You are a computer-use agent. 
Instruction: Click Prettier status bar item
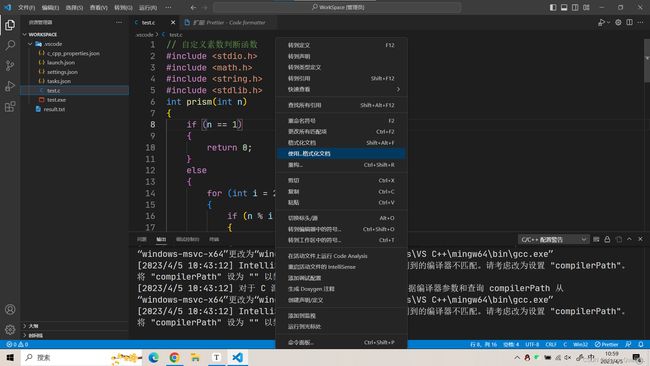(606, 344)
